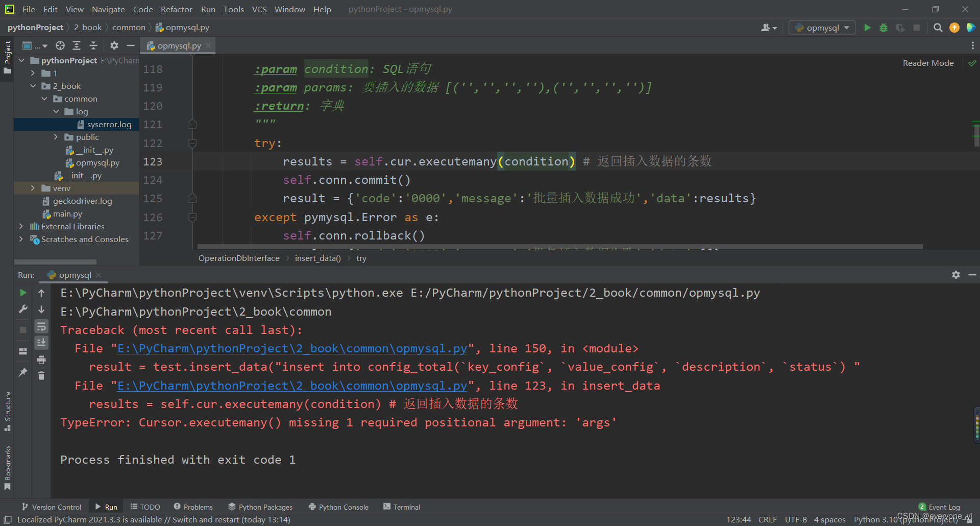Open the user account icon menu
This screenshot has width=980, height=526.
click(769, 28)
